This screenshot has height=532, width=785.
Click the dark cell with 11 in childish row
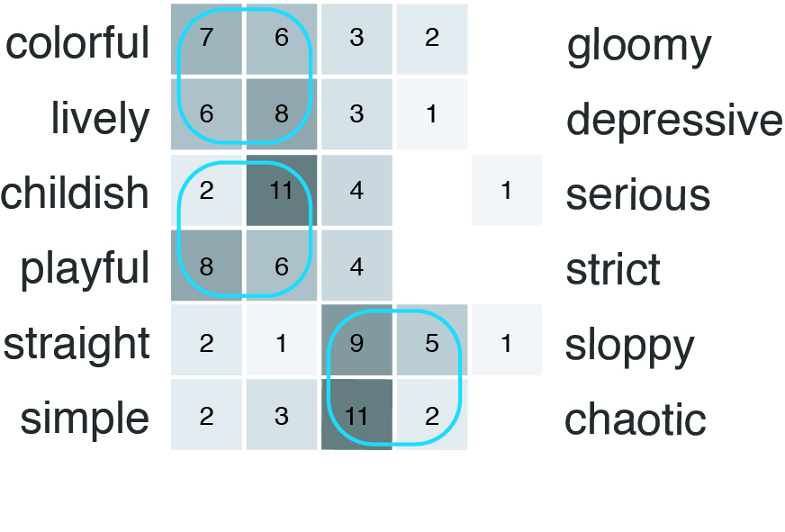tap(282, 191)
